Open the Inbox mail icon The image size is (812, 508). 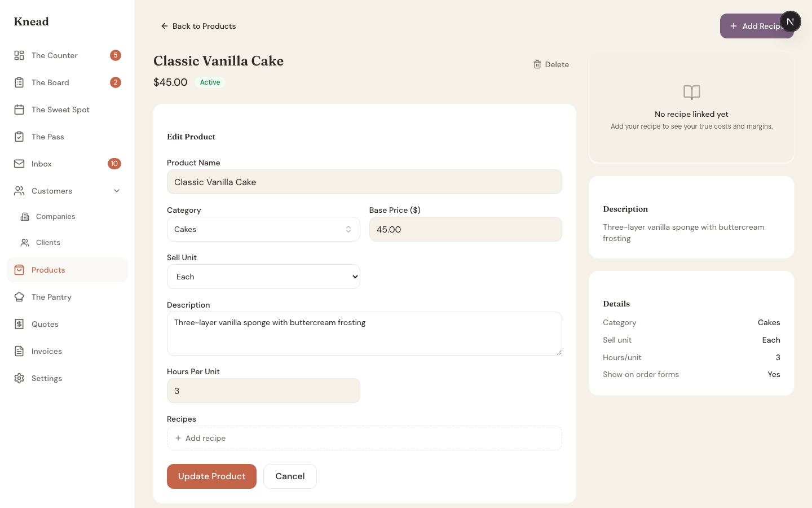point(19,164)
